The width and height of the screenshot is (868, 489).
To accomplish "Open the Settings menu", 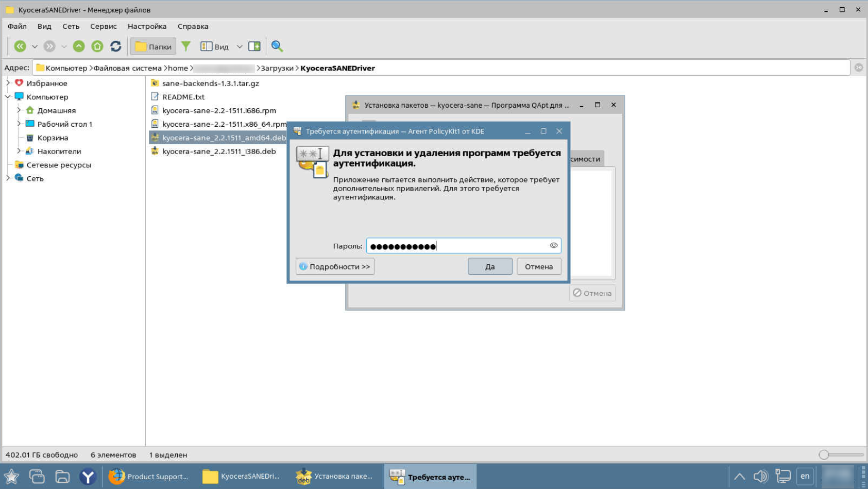I will 147,26.
